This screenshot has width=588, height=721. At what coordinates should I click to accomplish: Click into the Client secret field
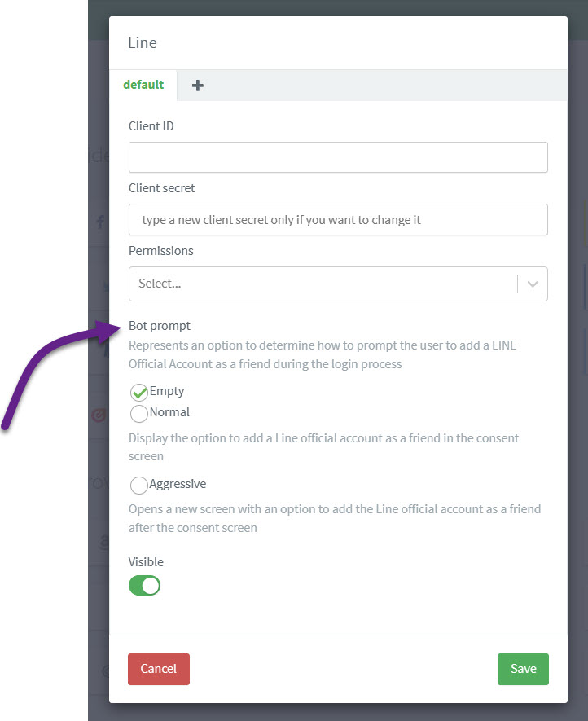pos(338,220)
